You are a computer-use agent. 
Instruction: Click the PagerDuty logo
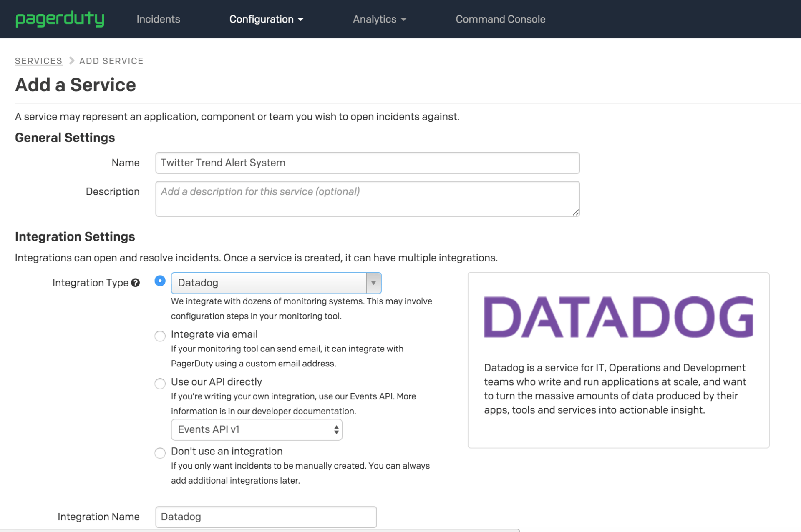click(60, 19)
